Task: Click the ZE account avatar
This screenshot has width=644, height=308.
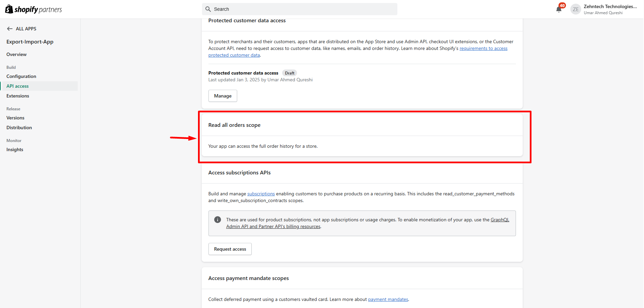Action: click(576, 9)
